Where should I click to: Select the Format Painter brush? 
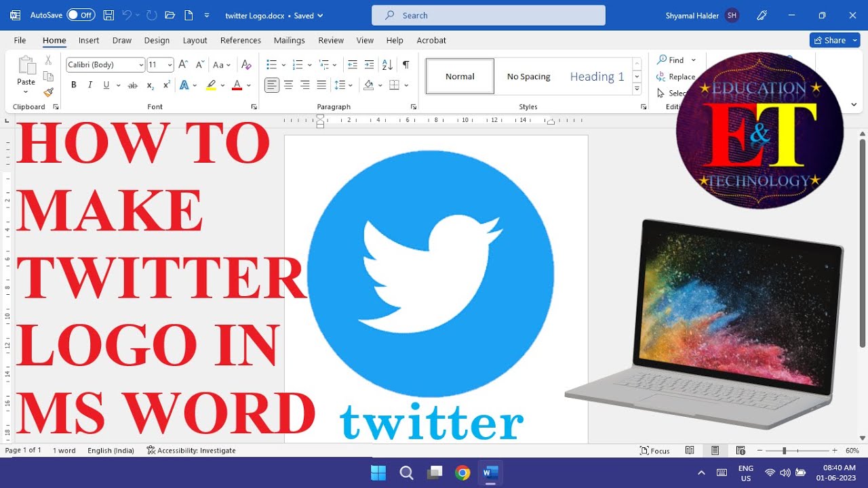pyautogui.click(x=48, y=92)
